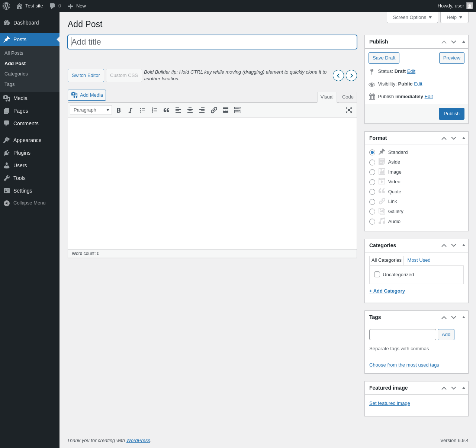476x448 pixels.
Task: Select the Link post format
Action: (372, 202)
